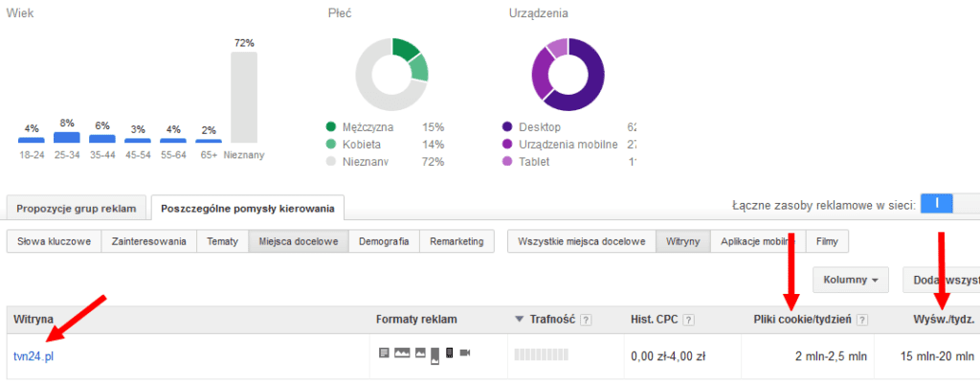This screenshot has width=980, height=385.
Task: Click the video camera ad format icon
Action: (465, 353)
